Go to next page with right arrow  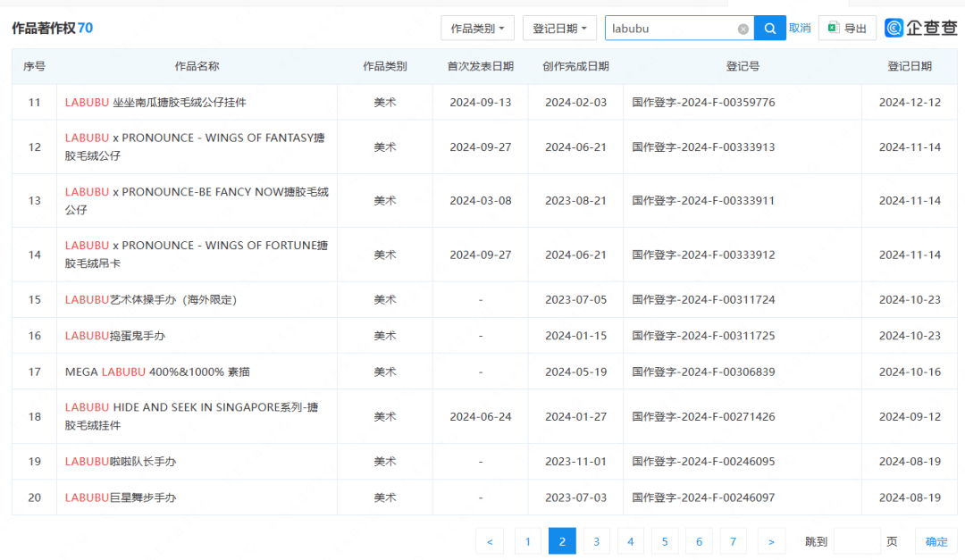point(770,541)
